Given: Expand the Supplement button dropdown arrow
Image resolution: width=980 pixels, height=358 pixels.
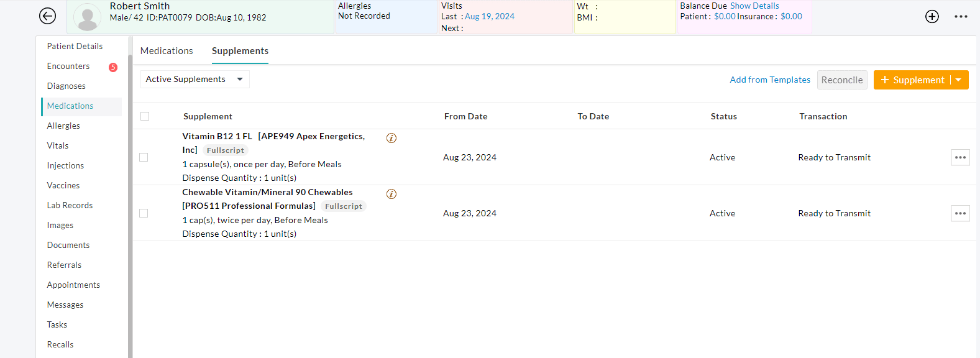Looking at the screenshot, I should pos(958,80).
